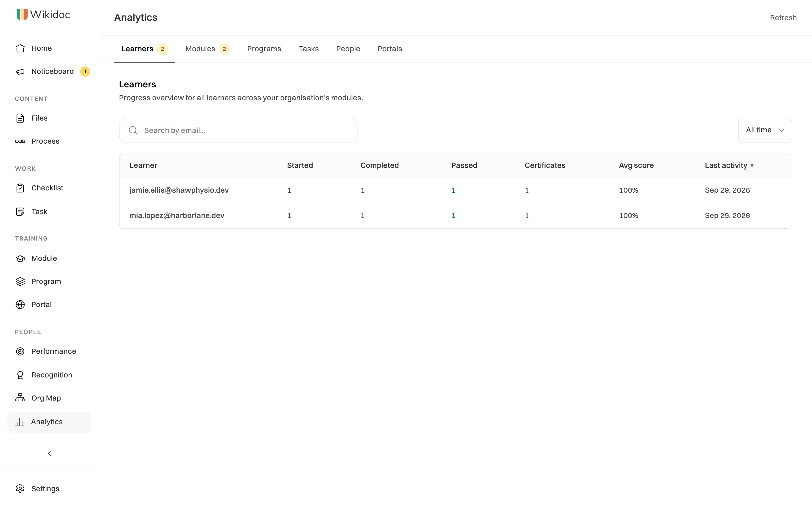Click the Module graduation cap icon
The width and height of the screenshot is (812, 507).
tap(20, 259)
